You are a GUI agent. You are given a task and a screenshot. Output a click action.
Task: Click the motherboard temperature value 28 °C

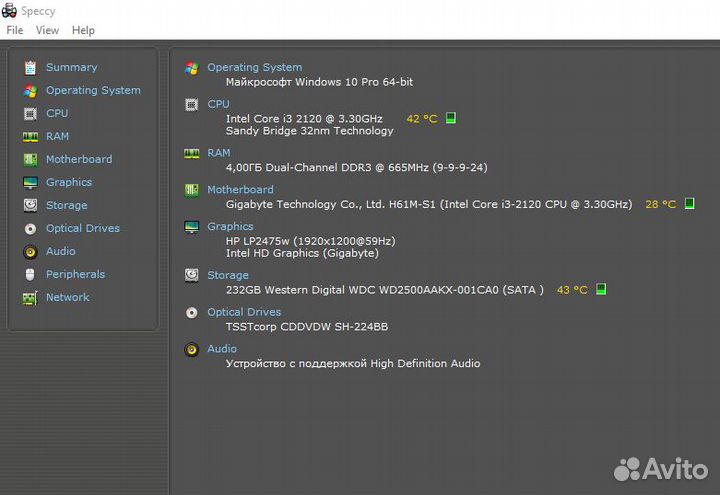coord(660,204)
